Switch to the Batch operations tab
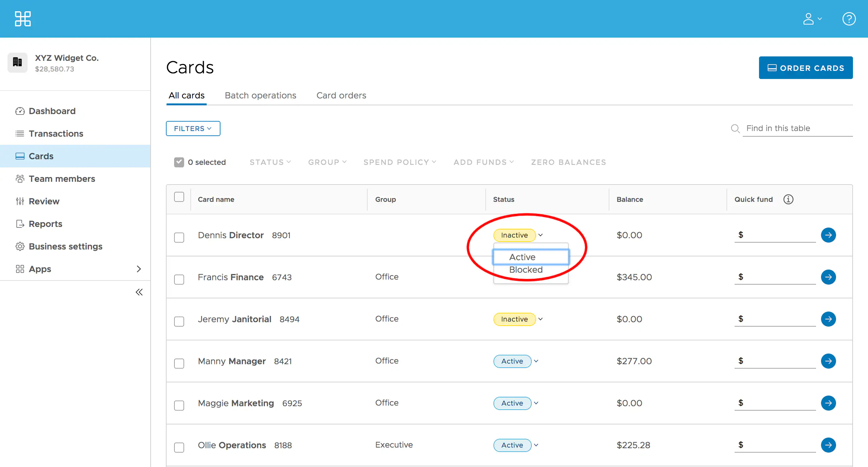 click(x=260, y=95)
